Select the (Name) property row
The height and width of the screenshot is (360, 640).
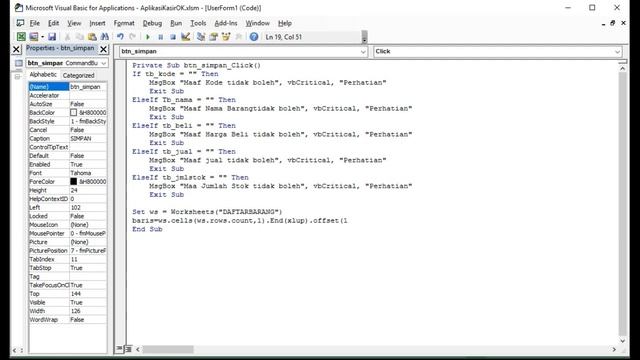67,87
